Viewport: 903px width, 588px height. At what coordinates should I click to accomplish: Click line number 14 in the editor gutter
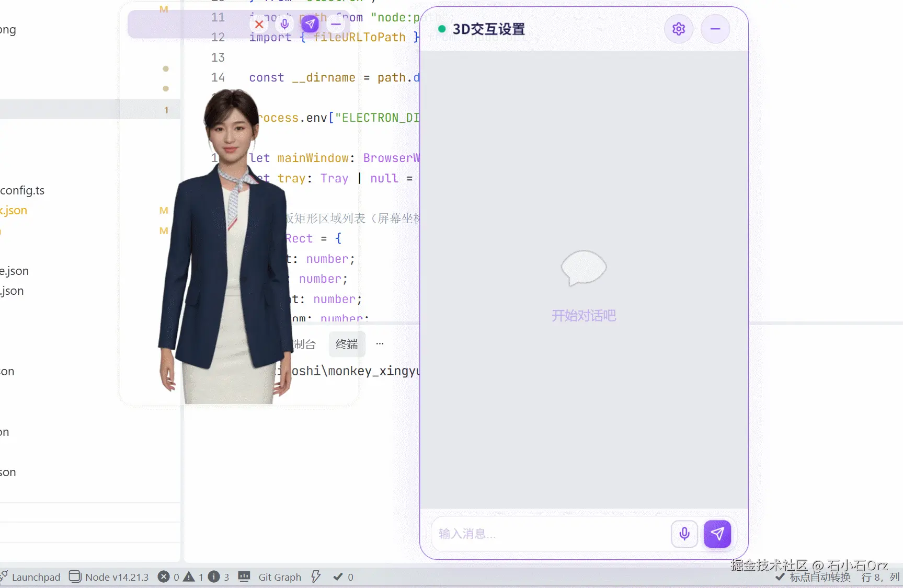tap(218, 77)
